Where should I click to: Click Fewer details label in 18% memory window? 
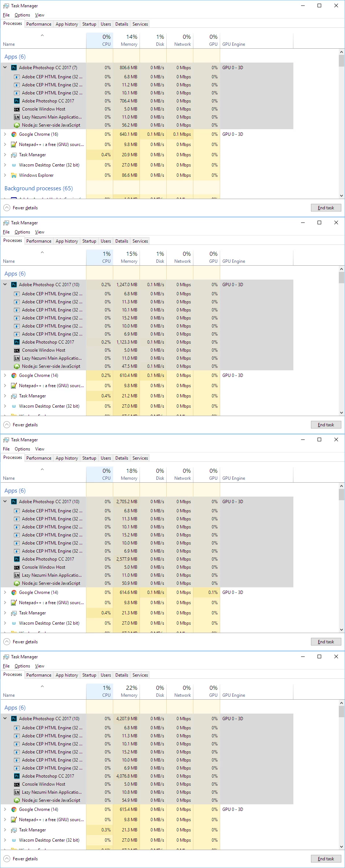tap(25, 642)
